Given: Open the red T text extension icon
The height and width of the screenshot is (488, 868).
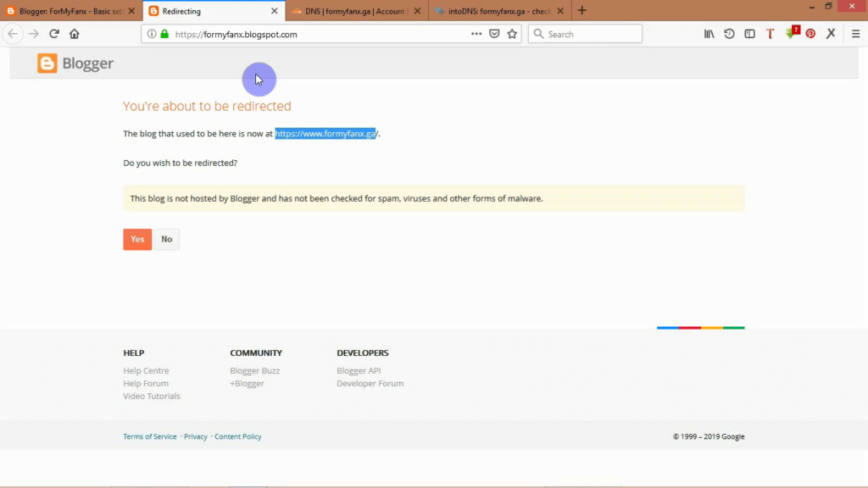Looking at the screenshot, I should (770, 34).
